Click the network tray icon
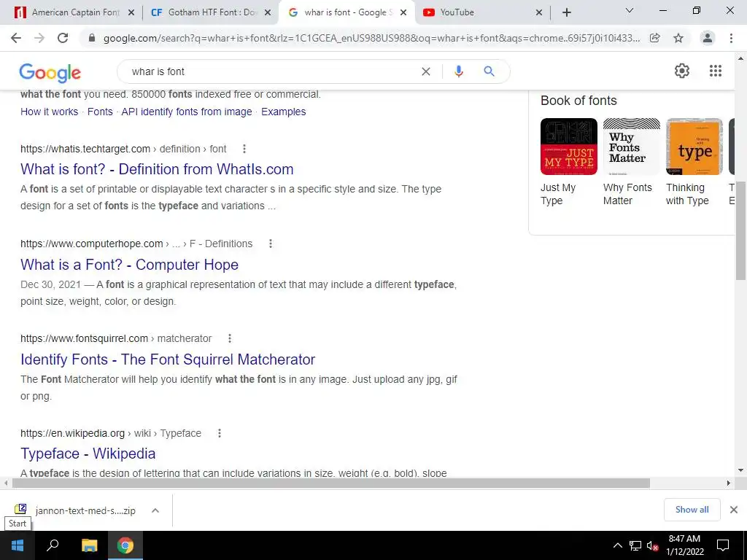This screenshot has height=560, width=747. [x=635, y=545]
